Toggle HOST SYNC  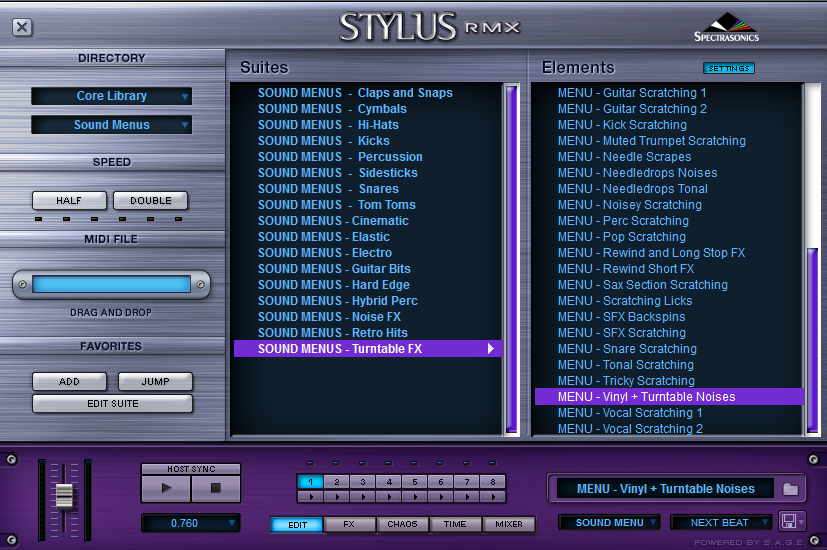[191, 469]
